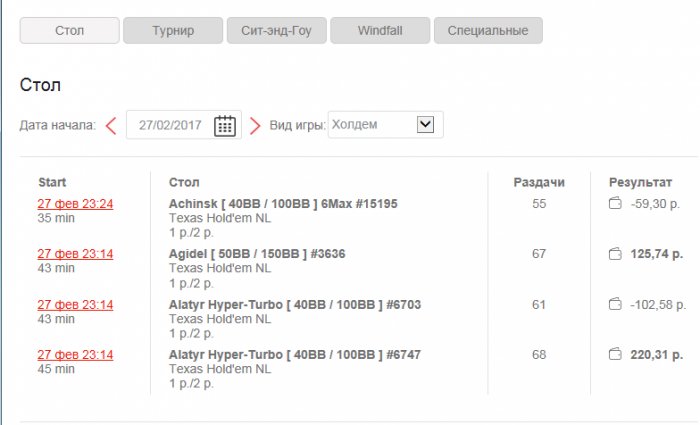Viewport: 700px width, 425px height.
Task: Select the Achinsk 6Max #15195 table name
Action: tap(283, 204)
